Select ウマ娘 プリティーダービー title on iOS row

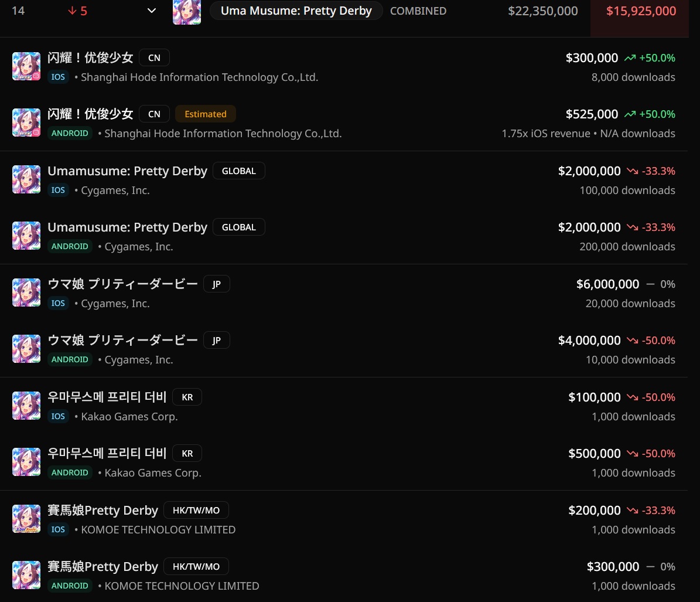[123, 284]
